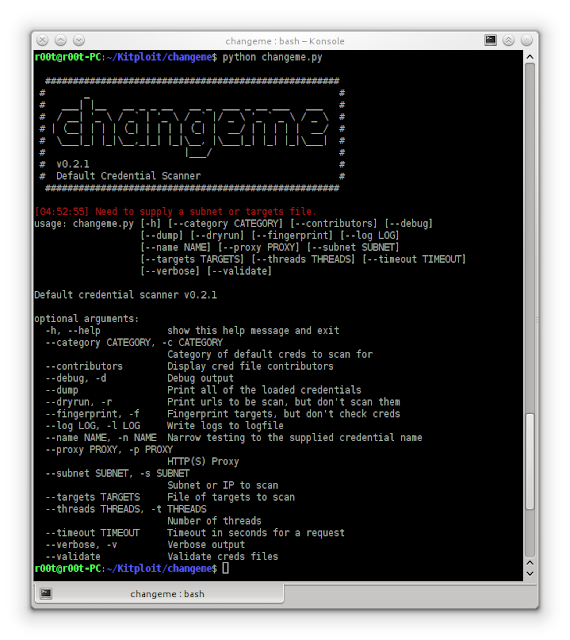Click the down-arrow title bar button
This screenshot has height=640, width=570.
(79, 40)
